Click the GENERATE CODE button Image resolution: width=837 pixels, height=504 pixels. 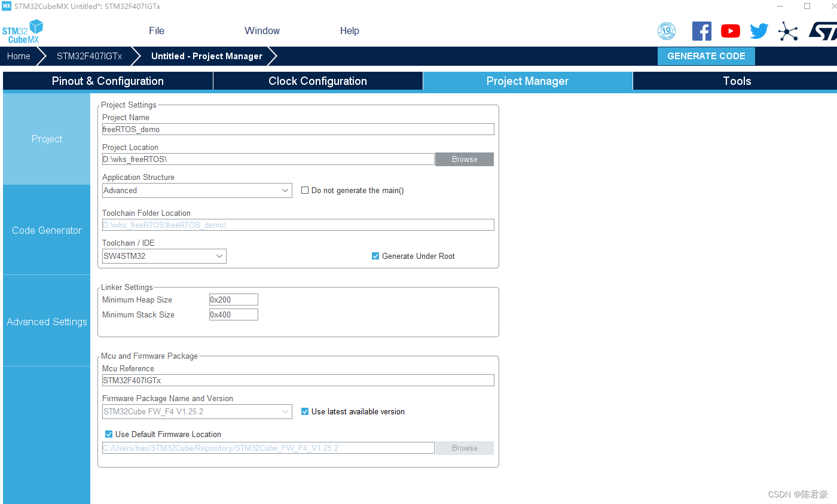[706, 56]
